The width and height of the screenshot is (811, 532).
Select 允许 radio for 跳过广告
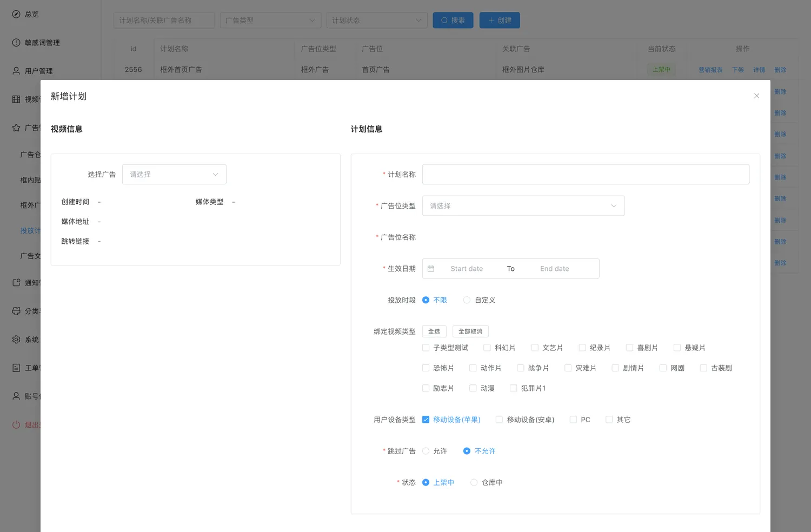[426, 451]
